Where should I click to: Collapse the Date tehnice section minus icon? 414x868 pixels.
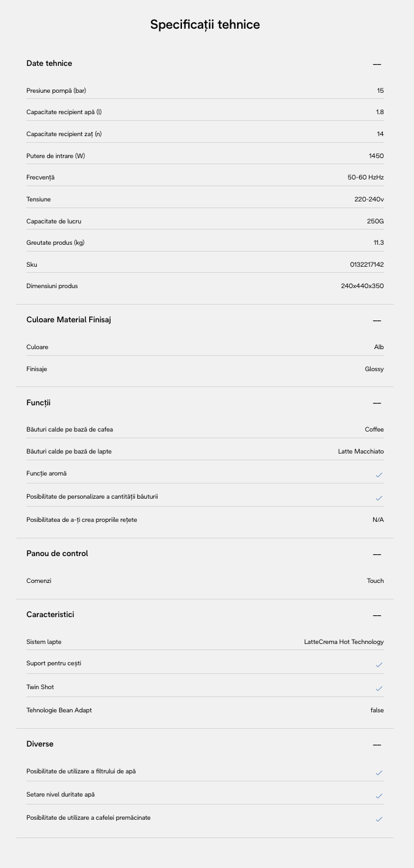point(377,64)
